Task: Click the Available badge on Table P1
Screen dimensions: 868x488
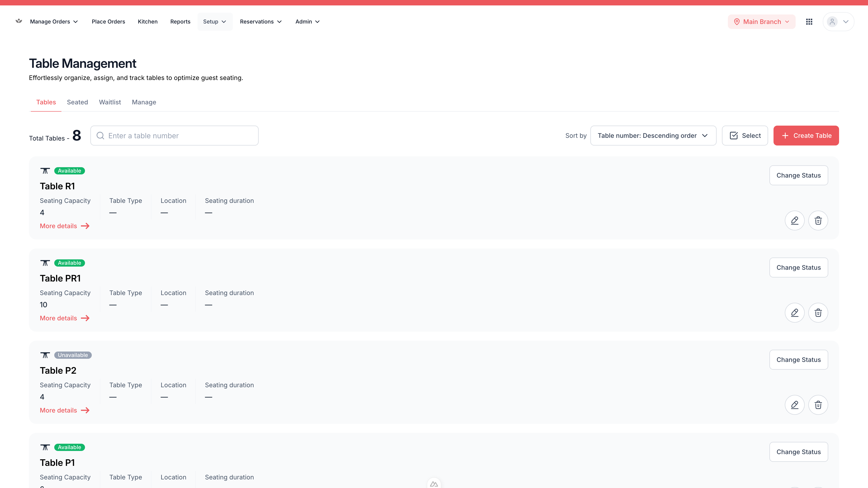Action: pyautogui.click(x=69, y=447)
